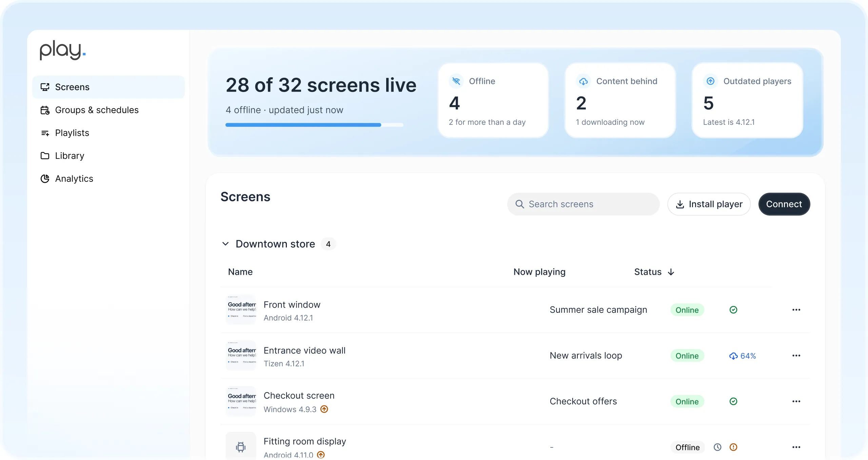Screen dimensions: 868x460
Task: Open the Content behind card showing 2
Action: tap(620, 100)
